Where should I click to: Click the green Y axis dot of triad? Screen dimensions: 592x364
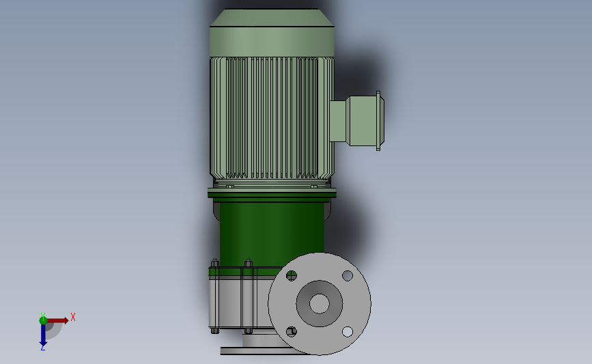coord(43,320)
